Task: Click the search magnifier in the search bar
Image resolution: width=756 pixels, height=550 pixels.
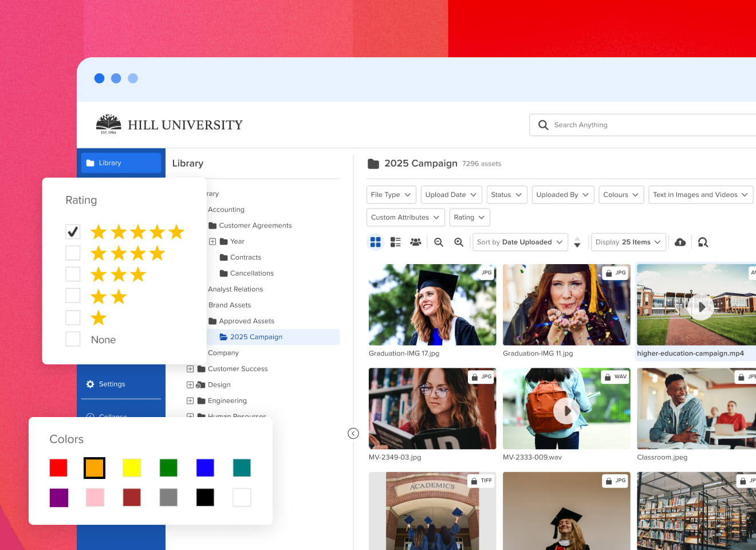Action: [x=543, y=124]
